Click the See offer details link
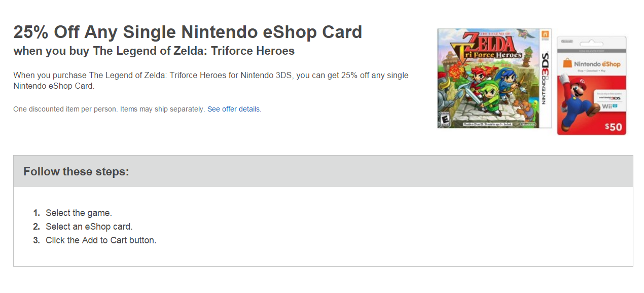 234,109
